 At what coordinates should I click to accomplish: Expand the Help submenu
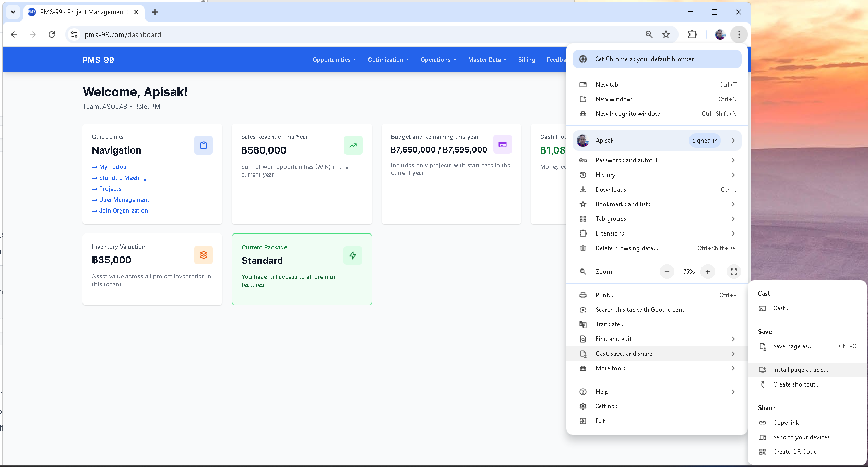coord(657,392)
